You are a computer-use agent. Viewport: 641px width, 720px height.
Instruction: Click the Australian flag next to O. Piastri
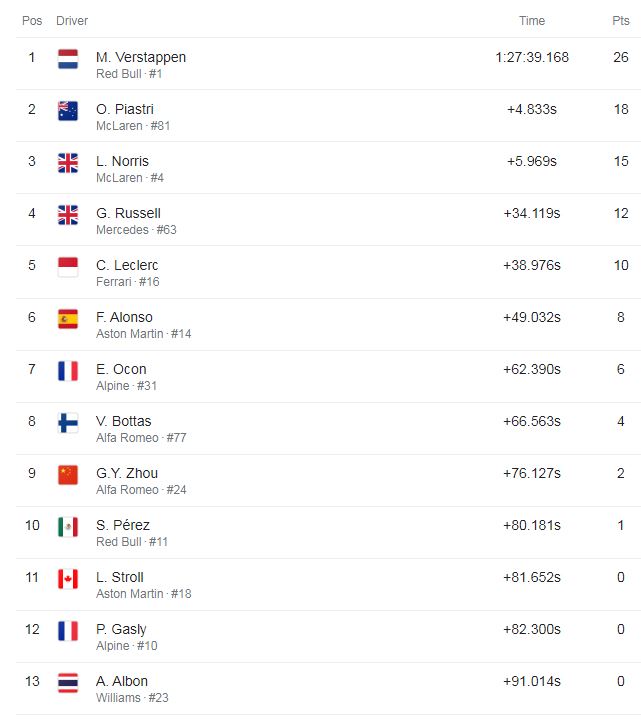pos(68,111)
